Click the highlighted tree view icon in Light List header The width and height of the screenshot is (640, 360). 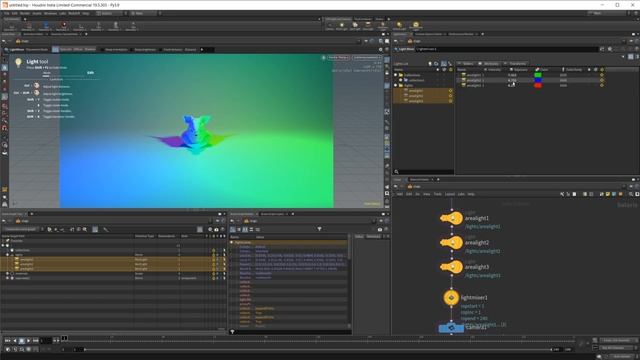point(443,64)
